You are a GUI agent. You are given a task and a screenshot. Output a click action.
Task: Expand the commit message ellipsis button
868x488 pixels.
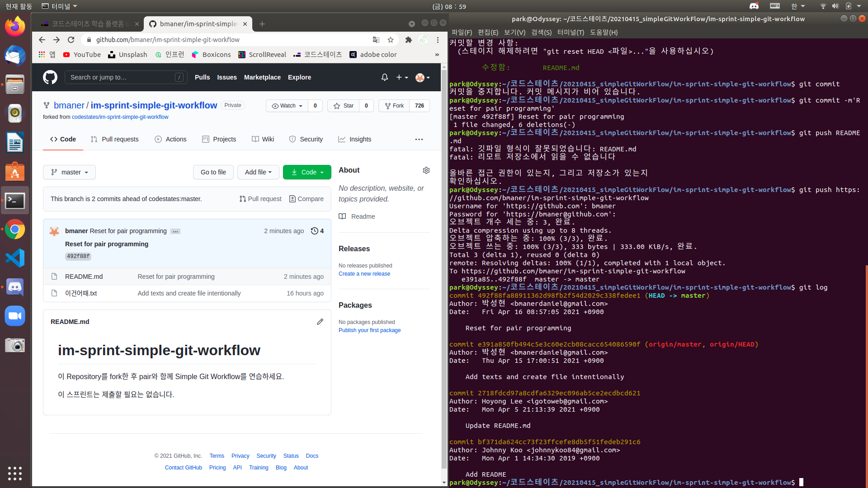(175, 231)
